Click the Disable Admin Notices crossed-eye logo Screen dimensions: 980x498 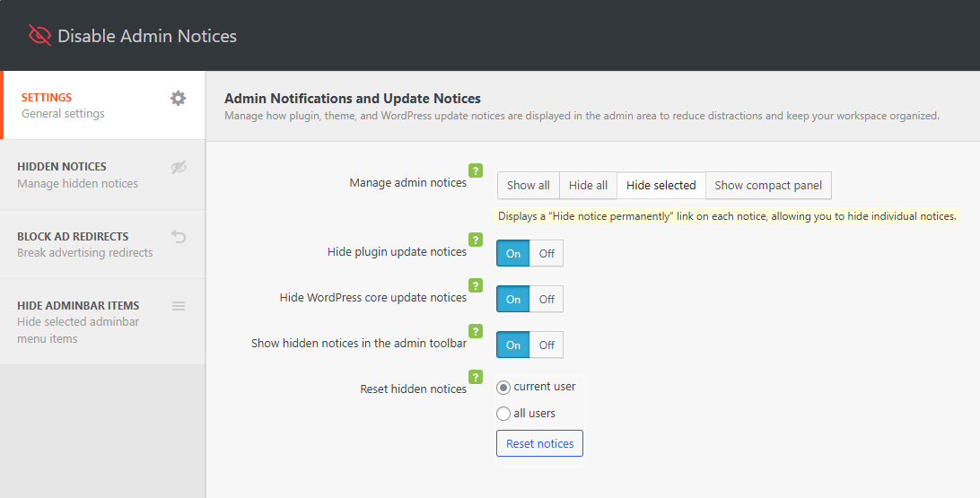click(x=39, y=36)
